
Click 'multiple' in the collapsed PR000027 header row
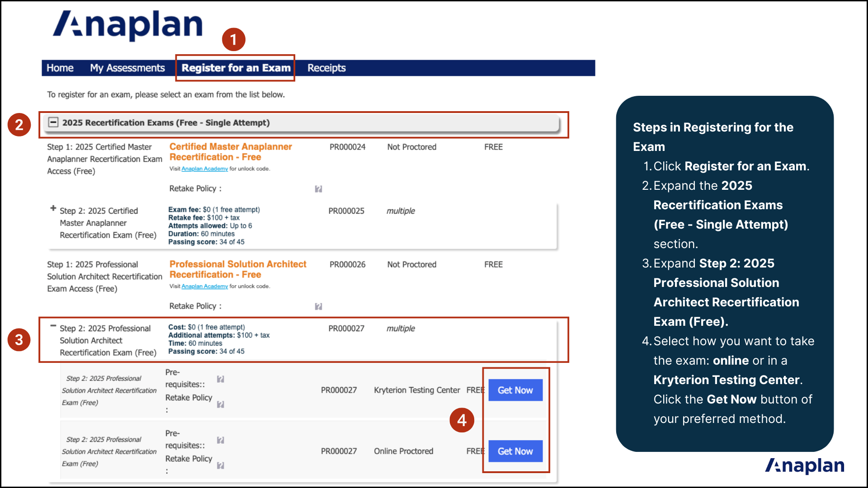click(401, 328)
